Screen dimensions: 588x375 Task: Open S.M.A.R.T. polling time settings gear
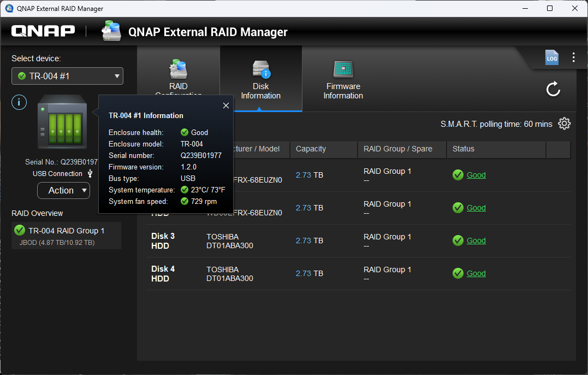(x=565, y=124)
